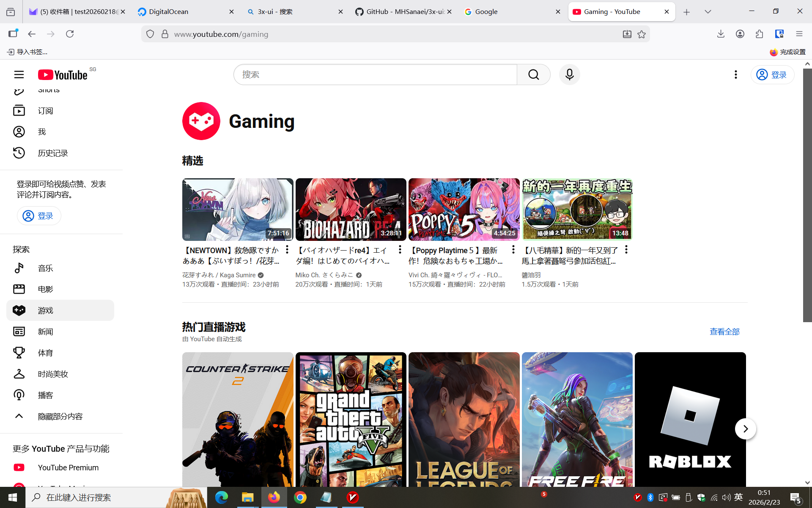Open the 导入书签 import bookmarks button
This screenshot has width=812, height=508.
click(x=28, y=52)
